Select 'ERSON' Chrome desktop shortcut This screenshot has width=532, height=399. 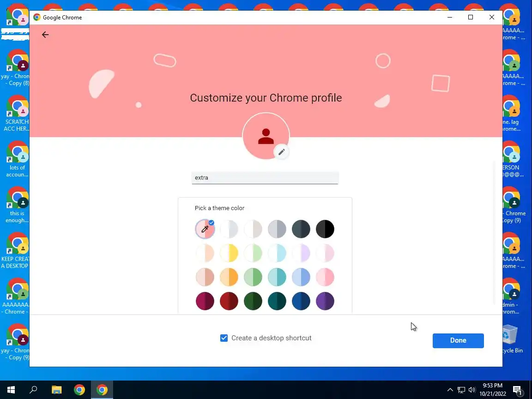click(x=513, y=159)
